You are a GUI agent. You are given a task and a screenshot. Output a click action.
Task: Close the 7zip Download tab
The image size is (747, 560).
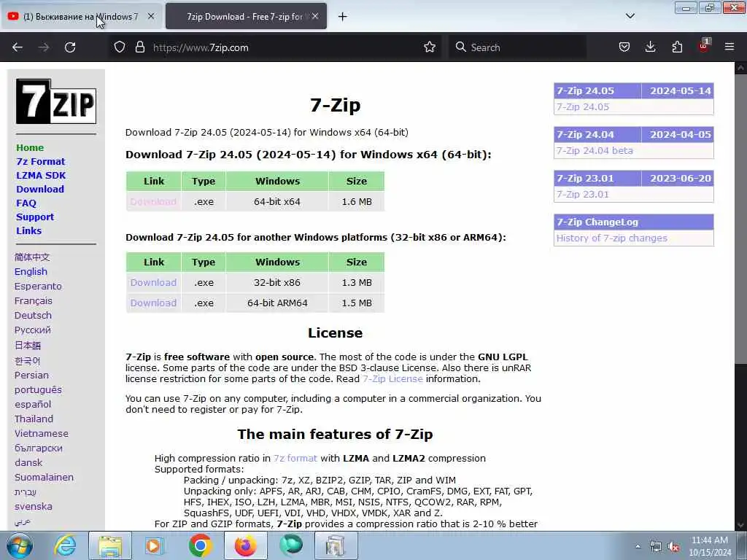click(315, 16)
